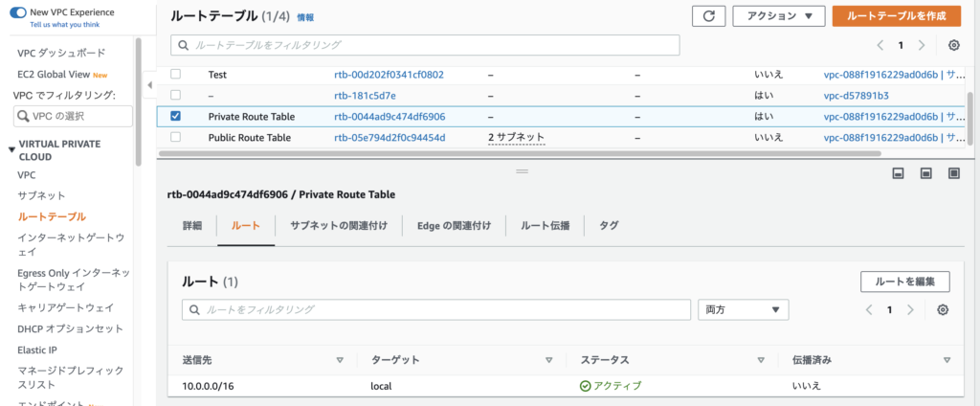Check the Public Route Table checkbox
The width and height of the screenshot is (980, 406).
[176, 136]
